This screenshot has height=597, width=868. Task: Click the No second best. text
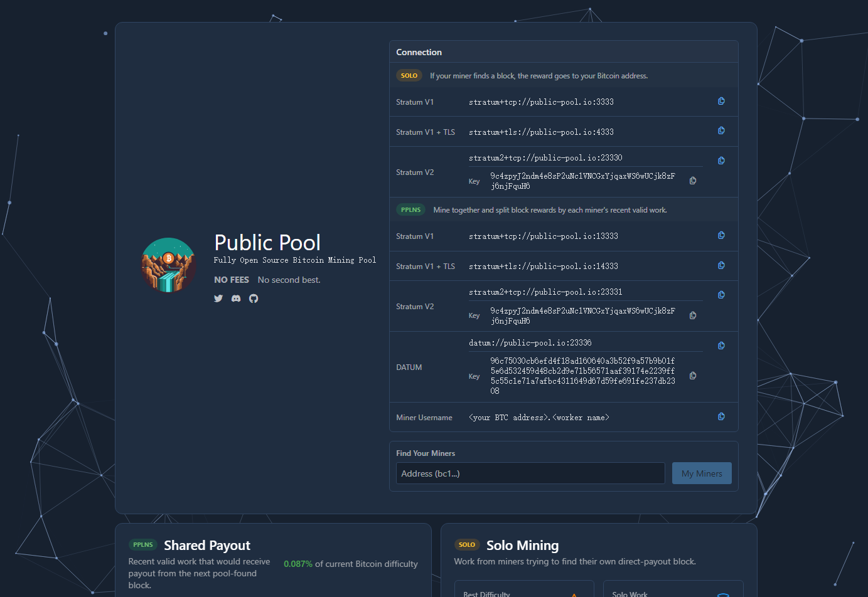[289, 280]
